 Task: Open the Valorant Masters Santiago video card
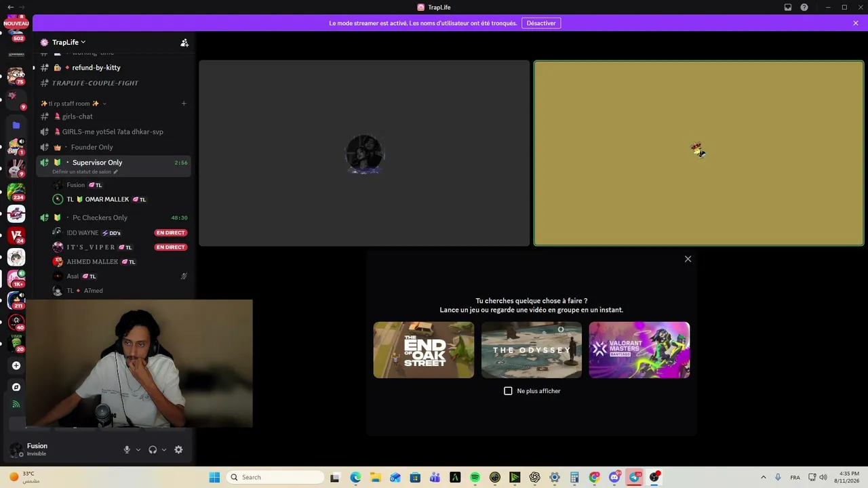coord(639,350)
